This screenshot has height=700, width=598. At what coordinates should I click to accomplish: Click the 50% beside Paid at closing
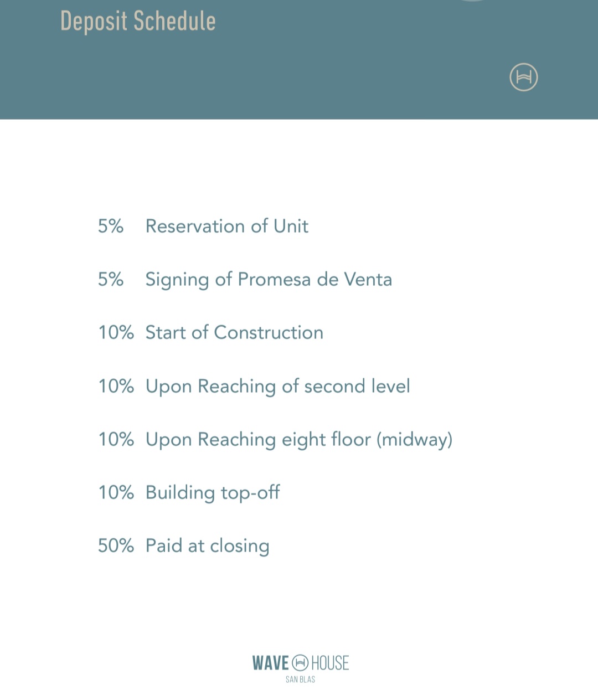tap(116, 545)
